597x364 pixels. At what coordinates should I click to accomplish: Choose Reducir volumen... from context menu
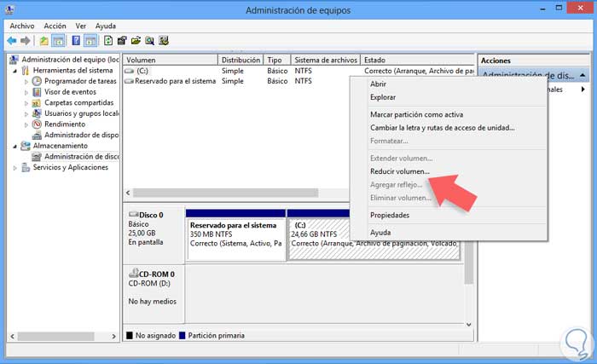coord(400,171)
